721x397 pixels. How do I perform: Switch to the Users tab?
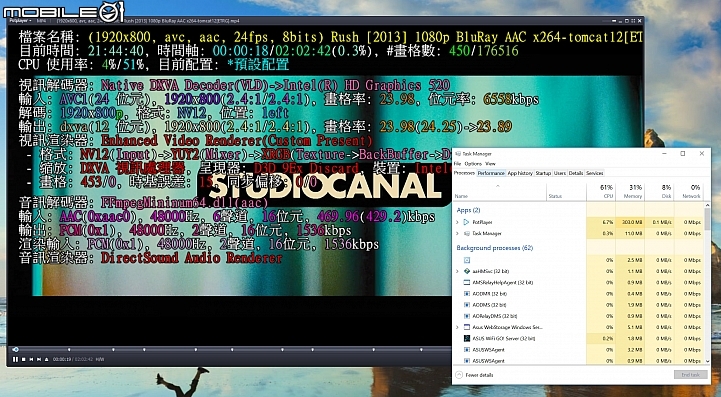560,173
